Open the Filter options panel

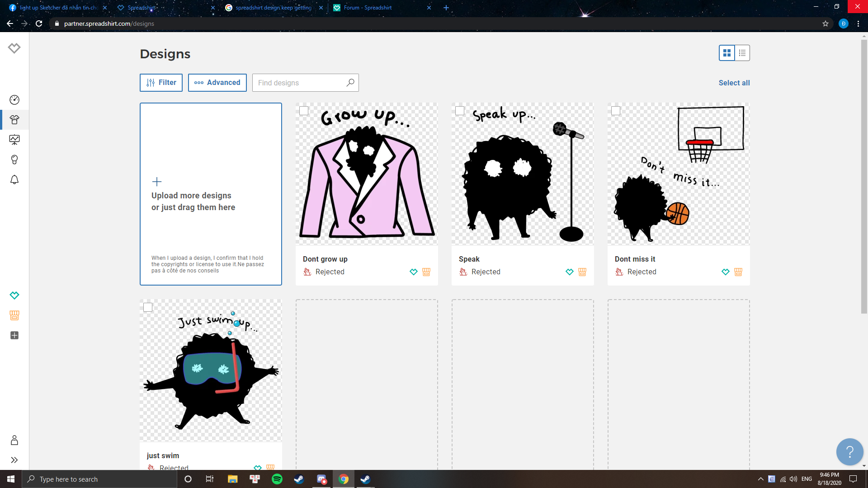tap(161, 83)
